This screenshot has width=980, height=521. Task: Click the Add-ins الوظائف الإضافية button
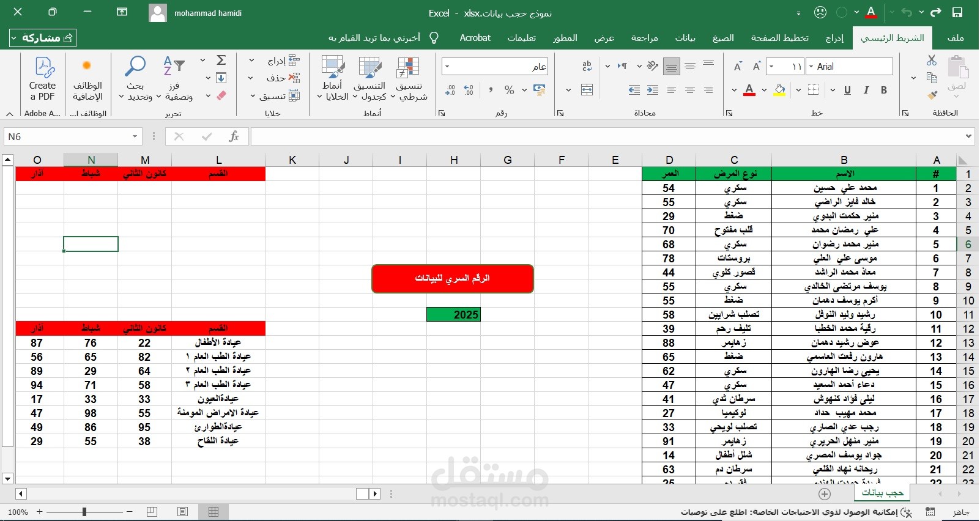(87, 78)
